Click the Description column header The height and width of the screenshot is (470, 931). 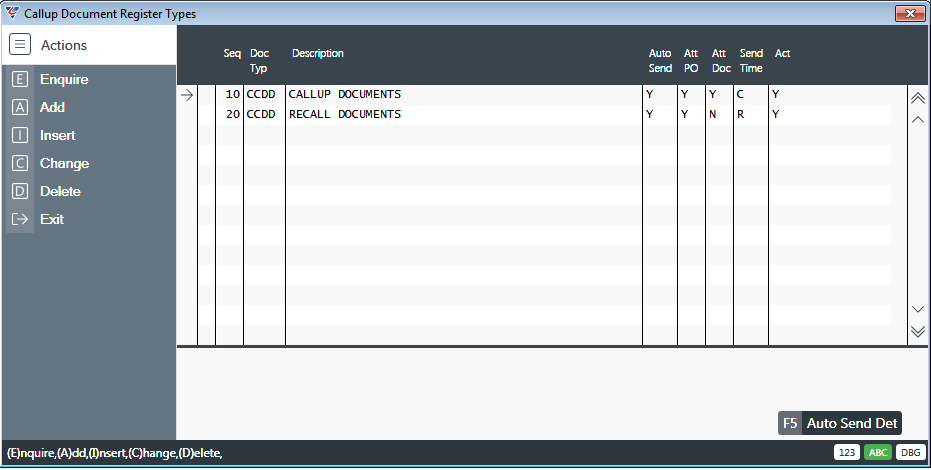pos(318,53)
